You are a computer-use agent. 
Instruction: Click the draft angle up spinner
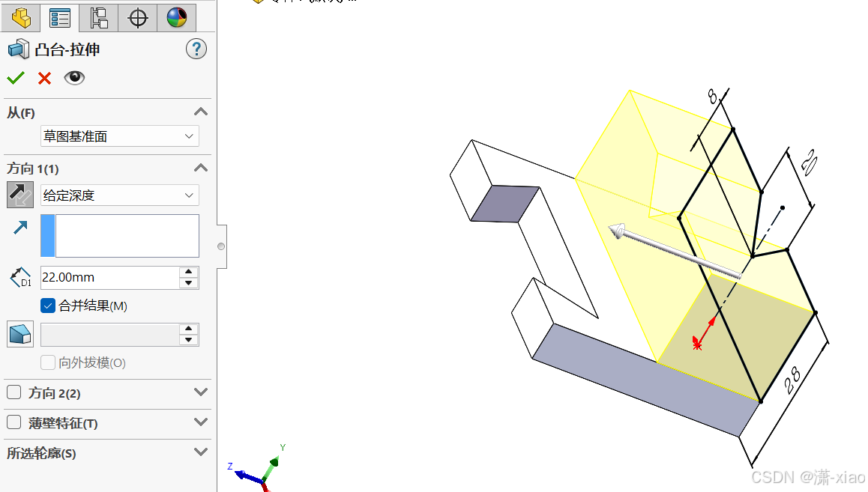coord(189,329)
